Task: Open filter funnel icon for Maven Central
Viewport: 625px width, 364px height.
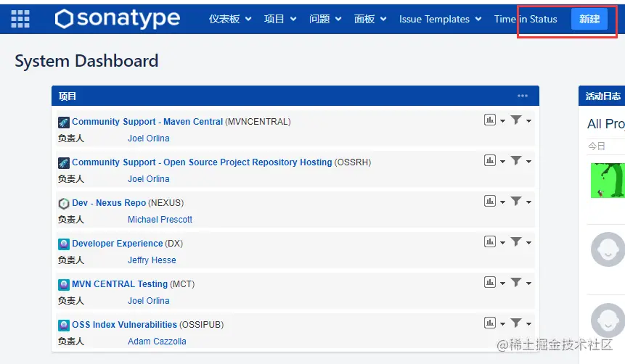Action: (516, 120)
